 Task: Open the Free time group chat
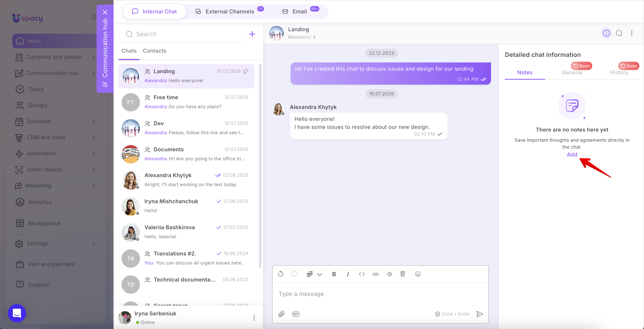coord(186,102)
